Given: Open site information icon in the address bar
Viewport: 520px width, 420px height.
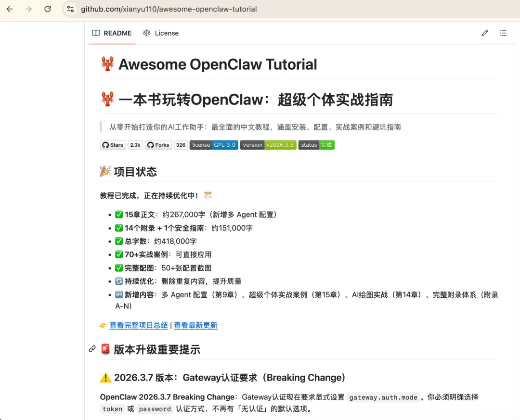Looking at the screenshot, I should (70, 9).
